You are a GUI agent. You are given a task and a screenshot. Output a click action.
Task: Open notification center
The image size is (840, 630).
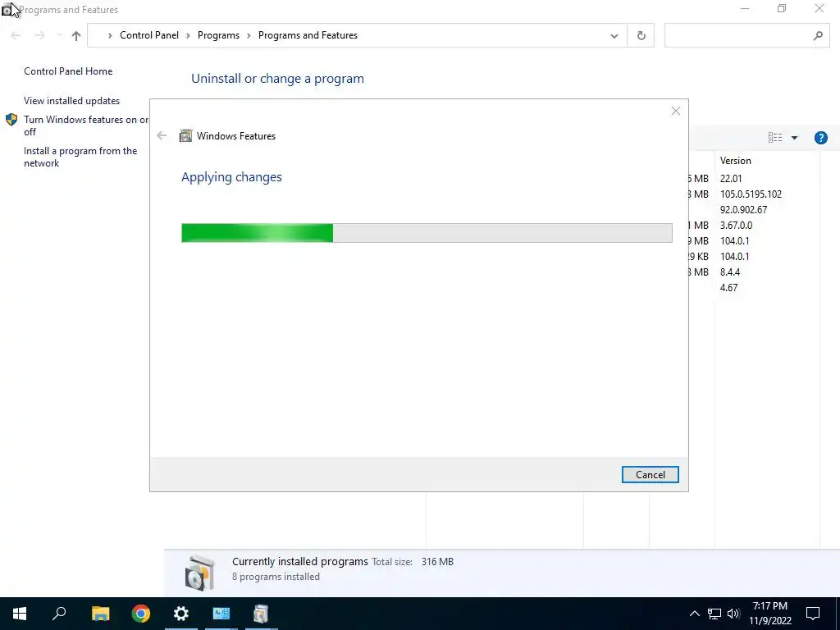[x=813, y=614]
